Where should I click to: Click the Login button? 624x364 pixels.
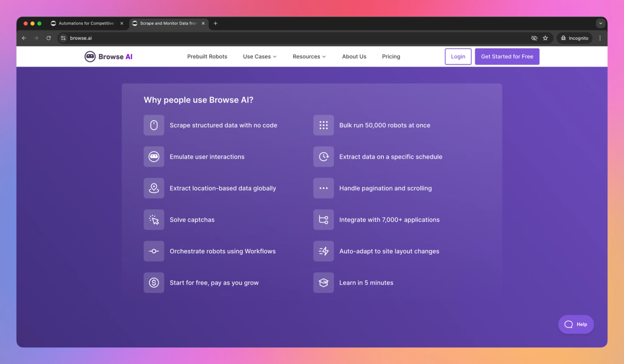pyautogui.click(x=458, y=57)
